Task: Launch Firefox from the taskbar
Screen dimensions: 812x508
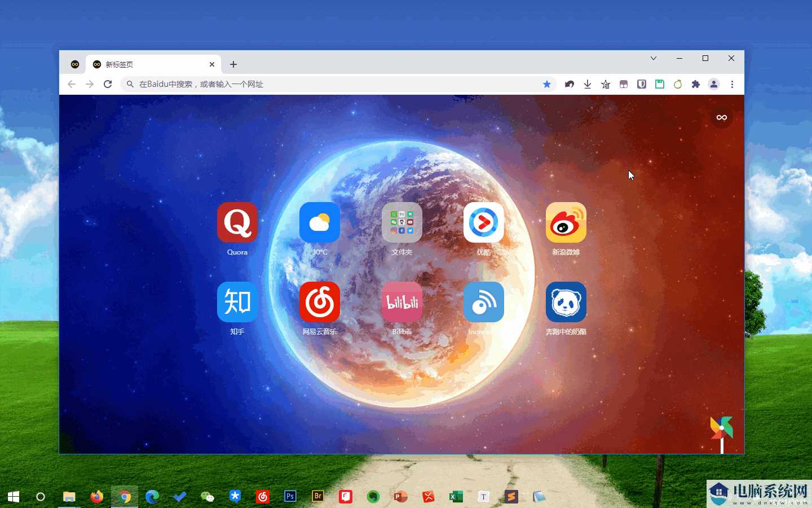Action: click(97, 497)
